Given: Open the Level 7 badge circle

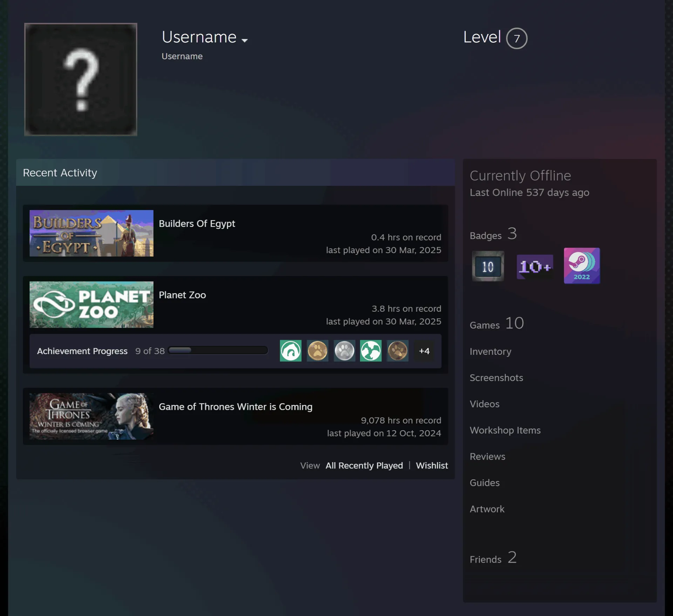Looking at the screenshot, I should [x=517, y=38].
